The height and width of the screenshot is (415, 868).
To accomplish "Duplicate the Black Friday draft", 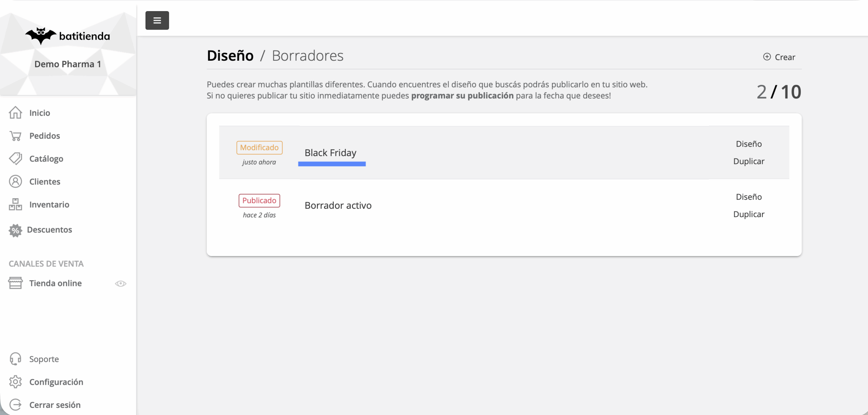I will point(749,161).
